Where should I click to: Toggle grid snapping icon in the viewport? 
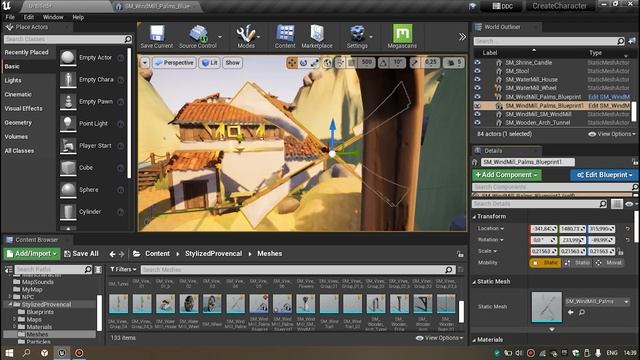(x=352, y=63)
